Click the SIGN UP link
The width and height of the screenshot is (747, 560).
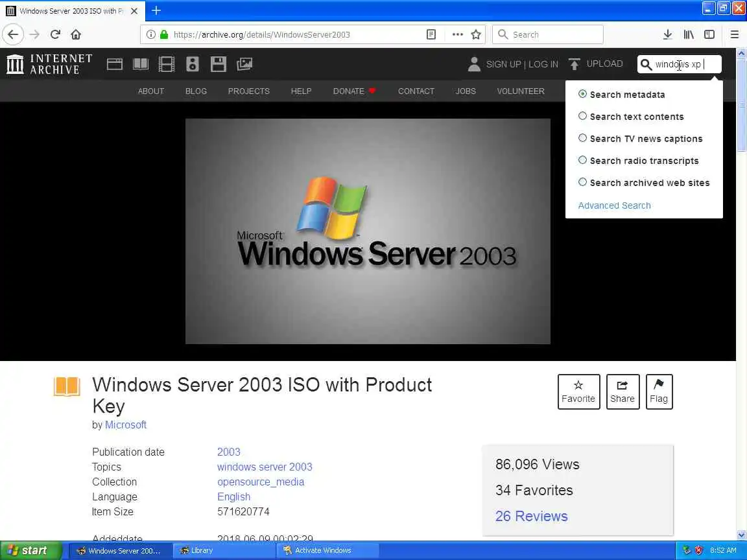504,64
